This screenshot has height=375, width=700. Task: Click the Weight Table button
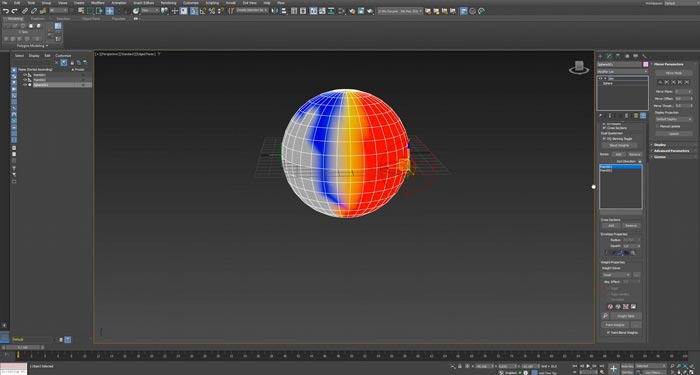626,316
